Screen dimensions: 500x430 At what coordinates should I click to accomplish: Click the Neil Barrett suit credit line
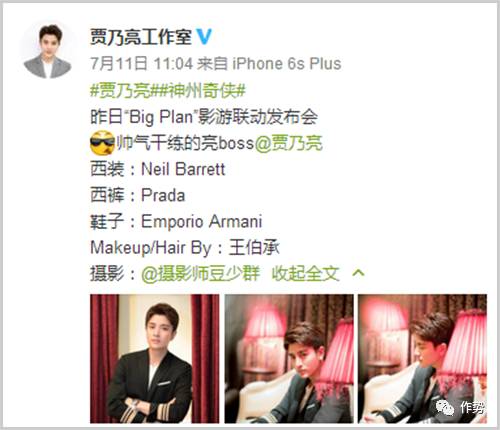pyautogui.click(x=158, y=169)
